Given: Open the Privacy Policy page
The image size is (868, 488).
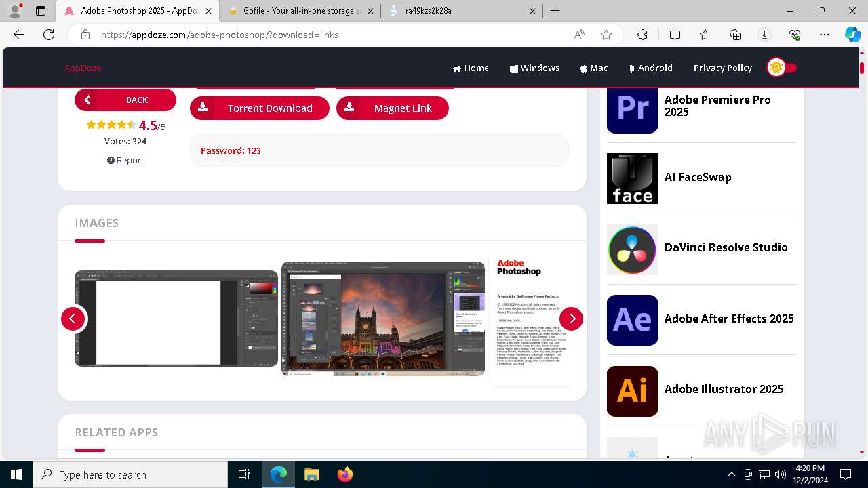Looking at the screenshot, I should coord(722,68).
